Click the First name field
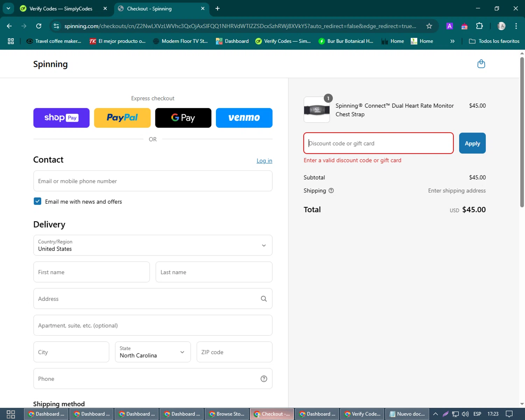 coord(92,272)
